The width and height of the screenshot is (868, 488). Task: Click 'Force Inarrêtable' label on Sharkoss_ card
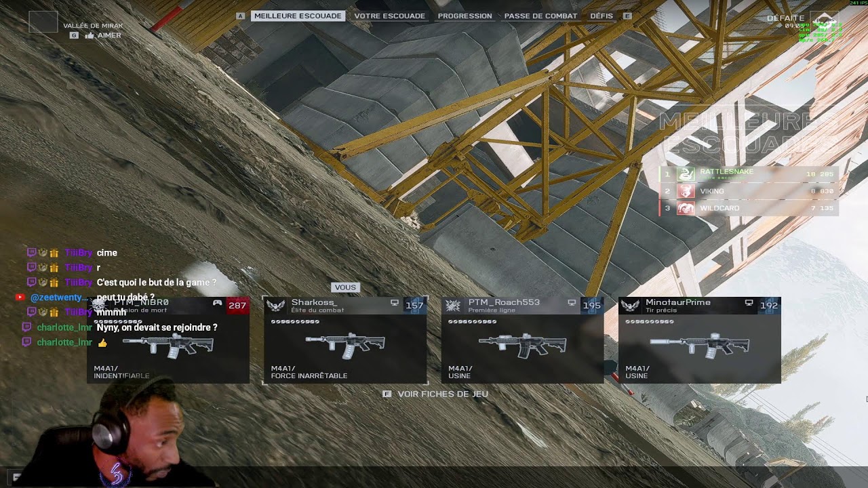point(309,375)
